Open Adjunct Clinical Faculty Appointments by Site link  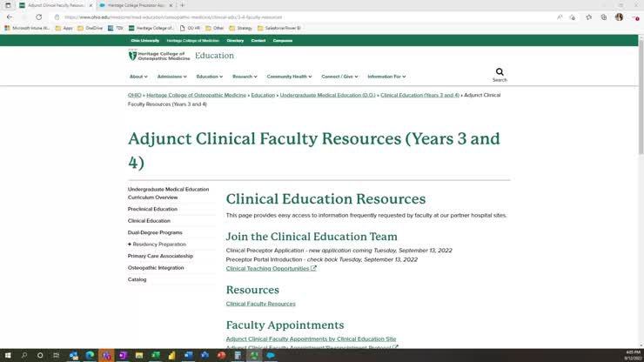coord(311,339)
